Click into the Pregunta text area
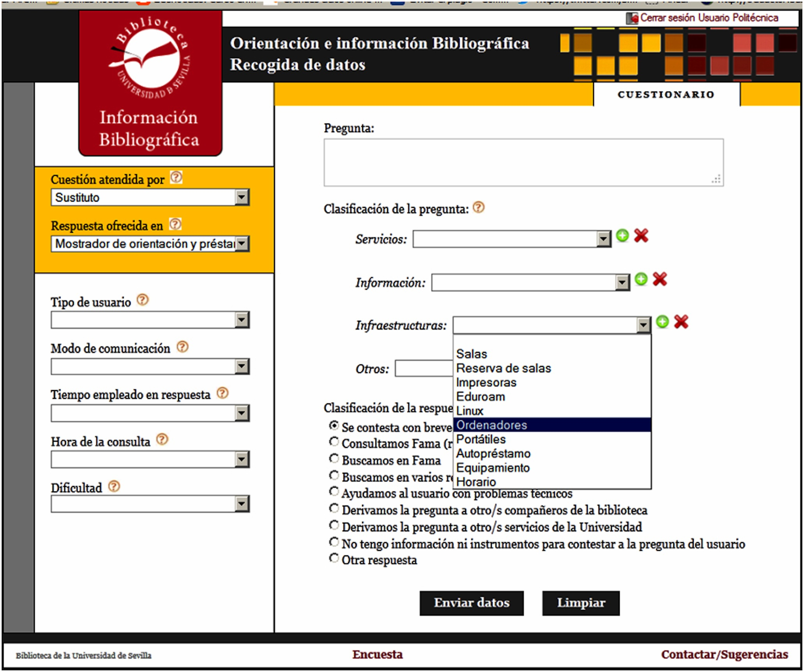 point(523,163)
